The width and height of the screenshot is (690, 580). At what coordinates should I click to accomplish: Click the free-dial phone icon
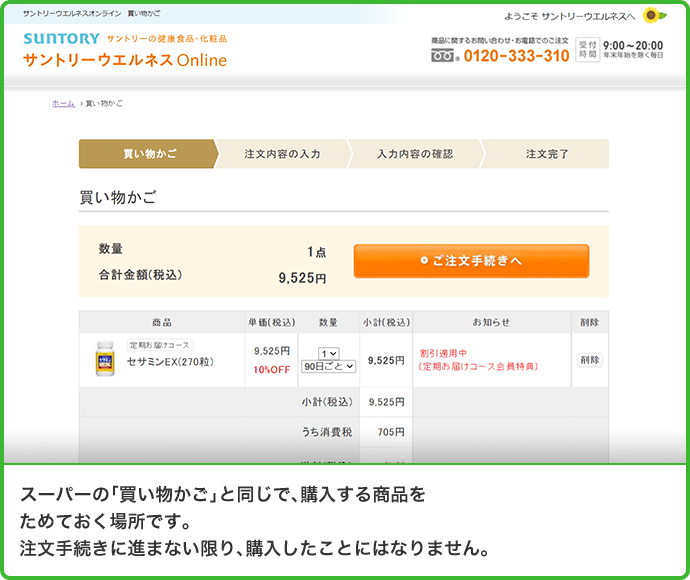pos(443,56)
